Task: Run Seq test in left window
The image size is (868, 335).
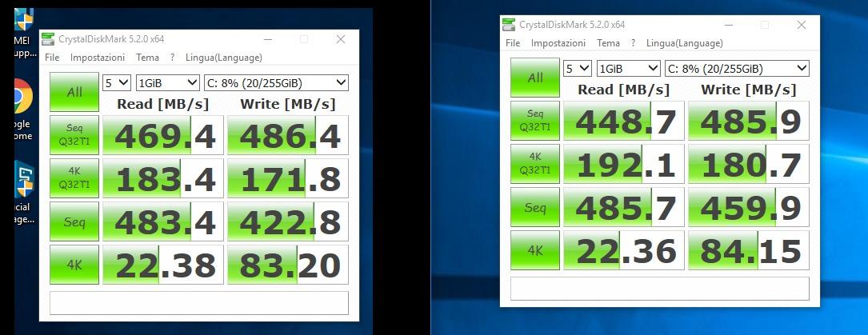Action: (x=74, y=221)
